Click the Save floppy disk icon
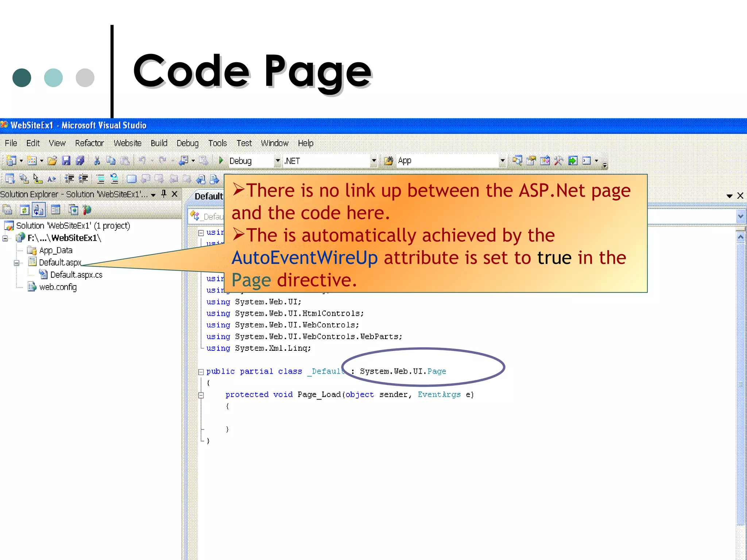Viewport: 747px width, 560px height. click(x=66, y=161)
